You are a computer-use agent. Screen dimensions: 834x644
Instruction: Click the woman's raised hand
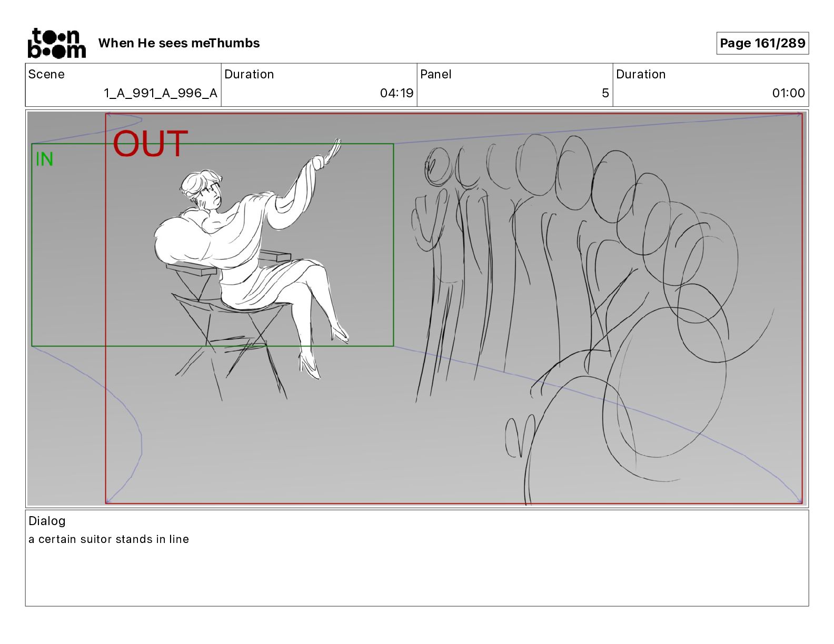[329, 154]
